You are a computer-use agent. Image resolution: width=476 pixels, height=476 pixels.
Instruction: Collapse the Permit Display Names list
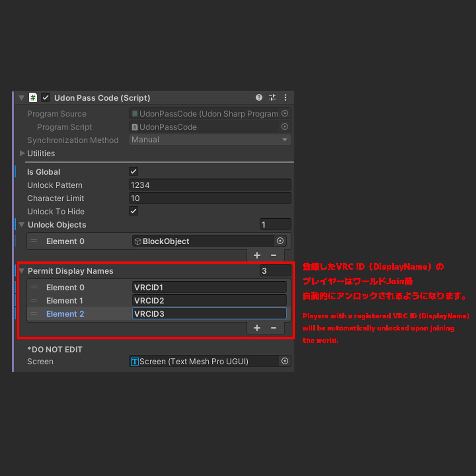point(22,271)
